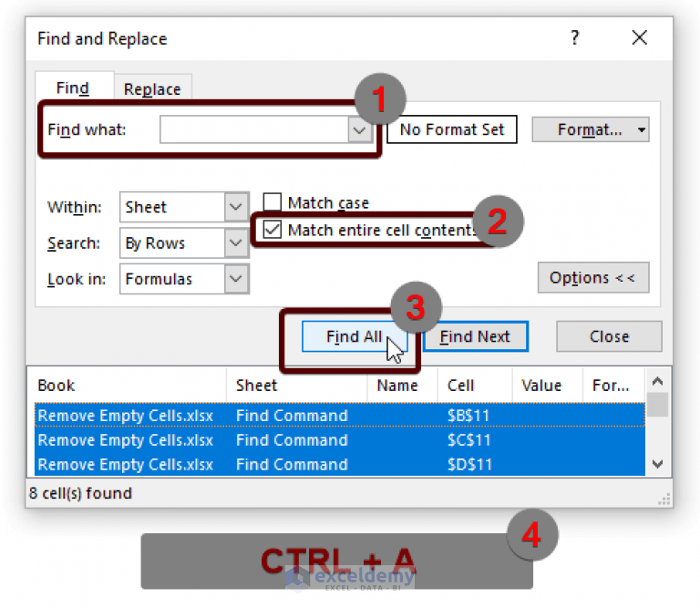
Task: Click the Value column header
Action: [547, 386]
